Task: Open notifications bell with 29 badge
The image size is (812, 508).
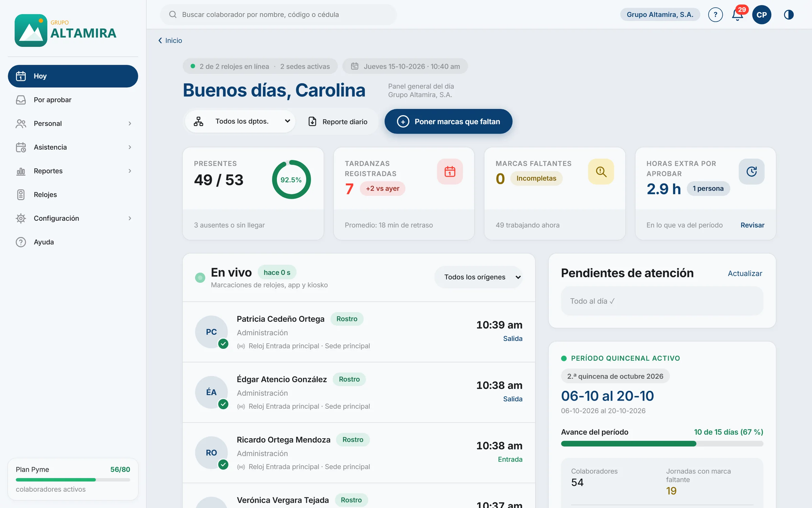Action: point(738,14)
